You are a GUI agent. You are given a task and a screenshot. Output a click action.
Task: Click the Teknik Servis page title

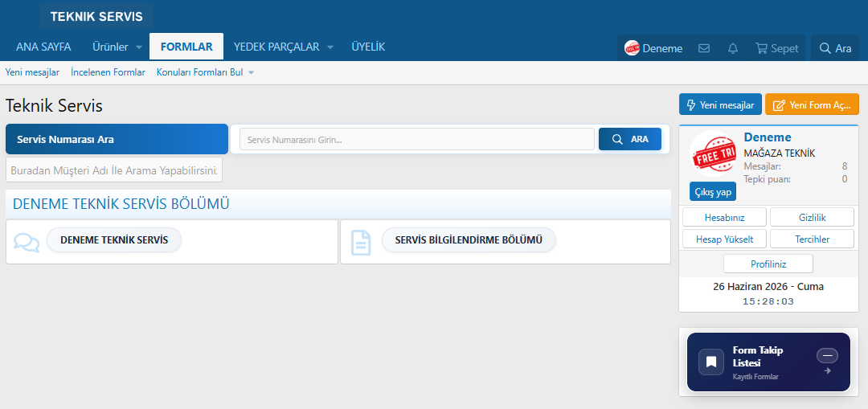click(55, 106)
